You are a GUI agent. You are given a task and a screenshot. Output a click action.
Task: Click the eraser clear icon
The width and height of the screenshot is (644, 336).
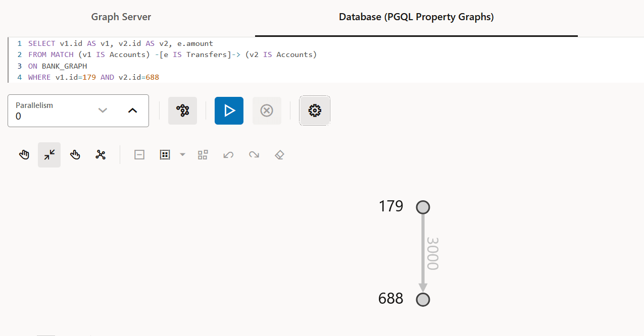click(x=279, y=155)
